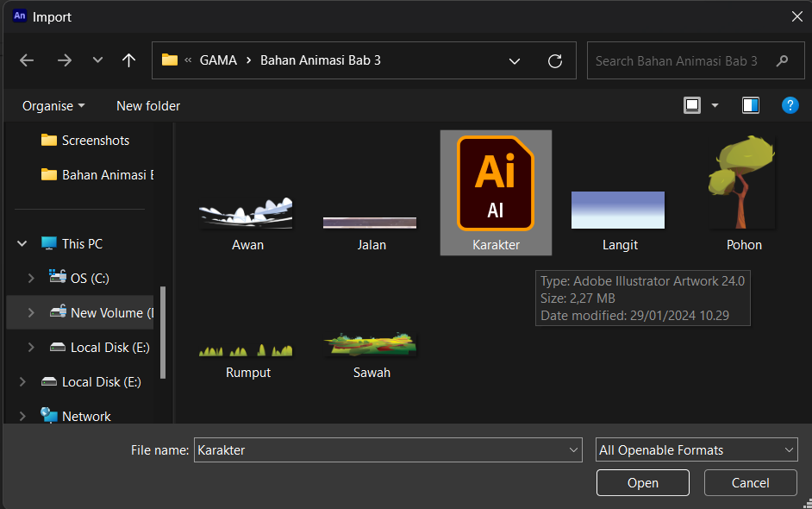The image size is (812, 509).
Task: Go up one folder level
Action: [128, 60]
